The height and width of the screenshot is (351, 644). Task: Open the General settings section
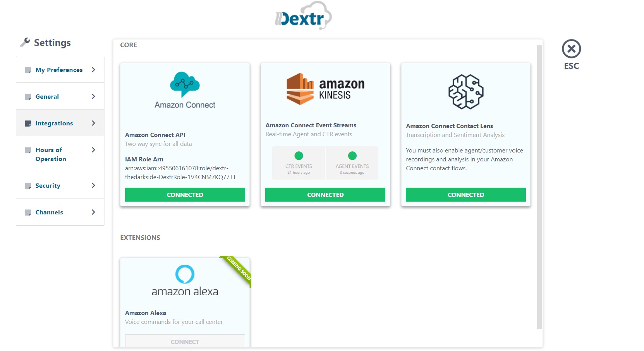point(60,96)
